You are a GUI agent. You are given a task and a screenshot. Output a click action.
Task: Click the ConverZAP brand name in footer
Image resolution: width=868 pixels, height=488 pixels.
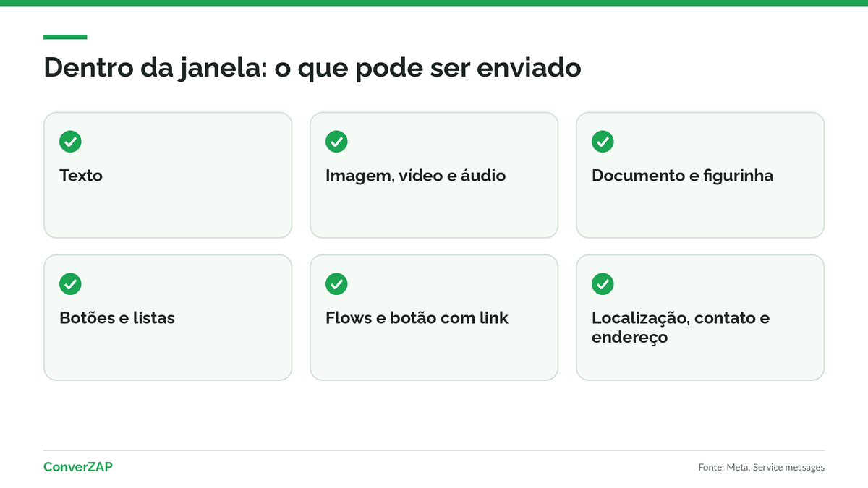pos(78,467)
